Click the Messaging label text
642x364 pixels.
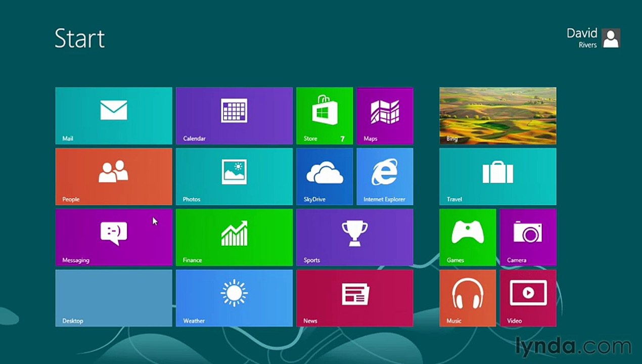(x=76, y=260)
